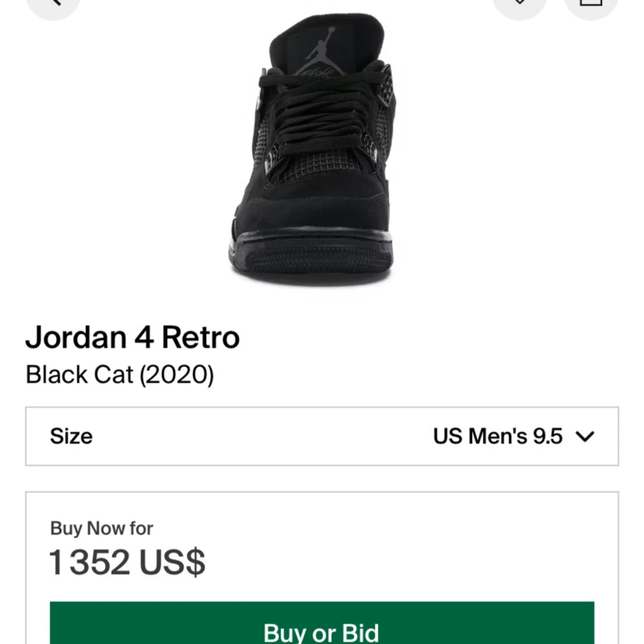Viewport: 644px width, 644px height.
Task: Click the 1352 US$ price text
Action: [x=127, y=562]
